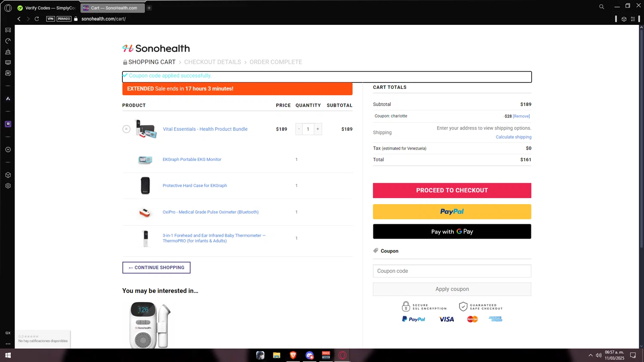The width and height of the screenshot is (644, 362).
Task: Remove the charlotte coupon
Action: coord(522,116)
